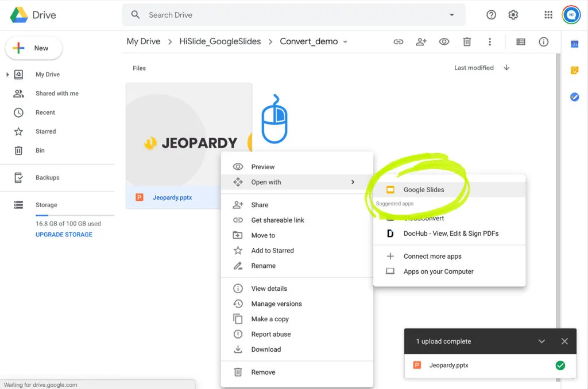This screenshot has height=389, width=588.
Task: Open Google Tasks in side panel
Action: (574, 97)
